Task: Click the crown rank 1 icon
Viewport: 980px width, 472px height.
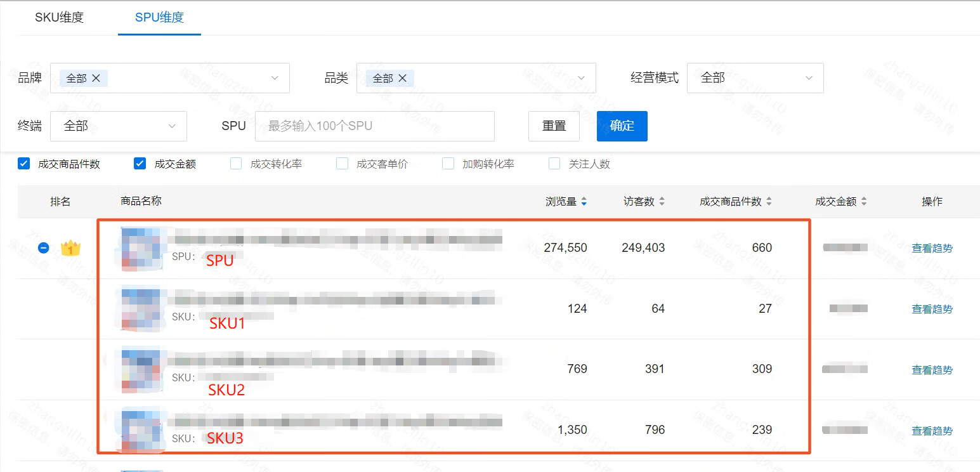Action: 70,248
